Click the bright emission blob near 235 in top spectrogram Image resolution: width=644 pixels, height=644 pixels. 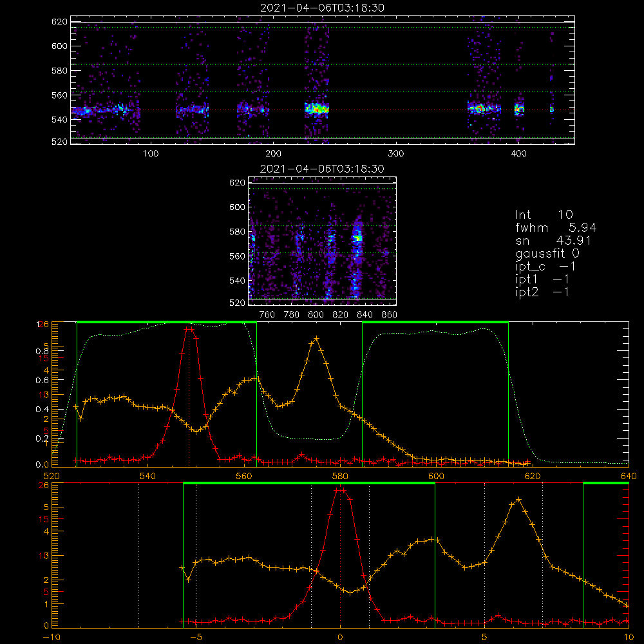(x=317, y=109)
